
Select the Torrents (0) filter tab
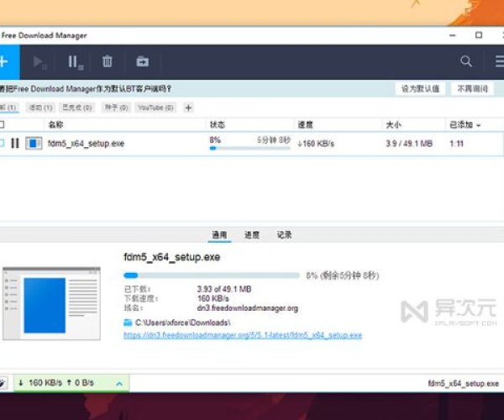(x=117, y=108)
